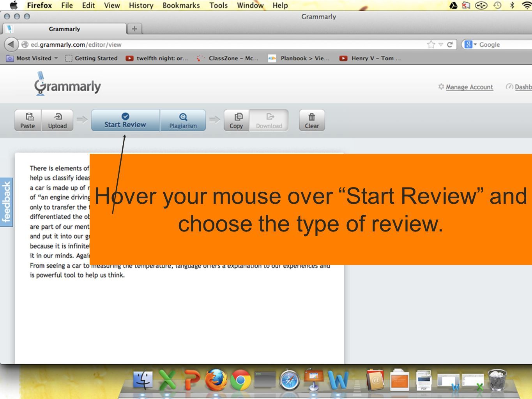
Task: Open a new tab with the plus button
Action: [x=134, y=29]
